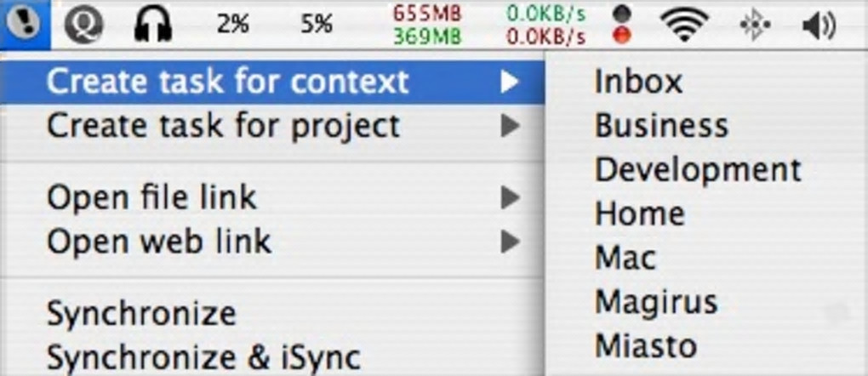The image size is (868, 376).
Task: Open the Q menu bar icon
Action: pyautogui.click(x=83, y=26)
